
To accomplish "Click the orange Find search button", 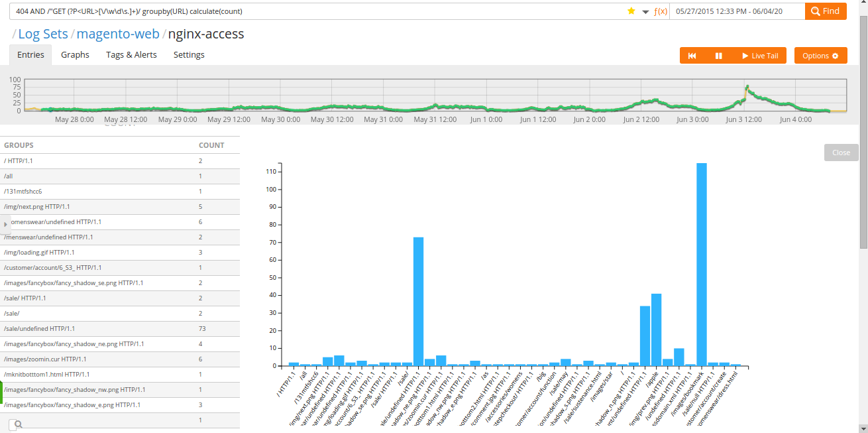I will tap(826, 11).
